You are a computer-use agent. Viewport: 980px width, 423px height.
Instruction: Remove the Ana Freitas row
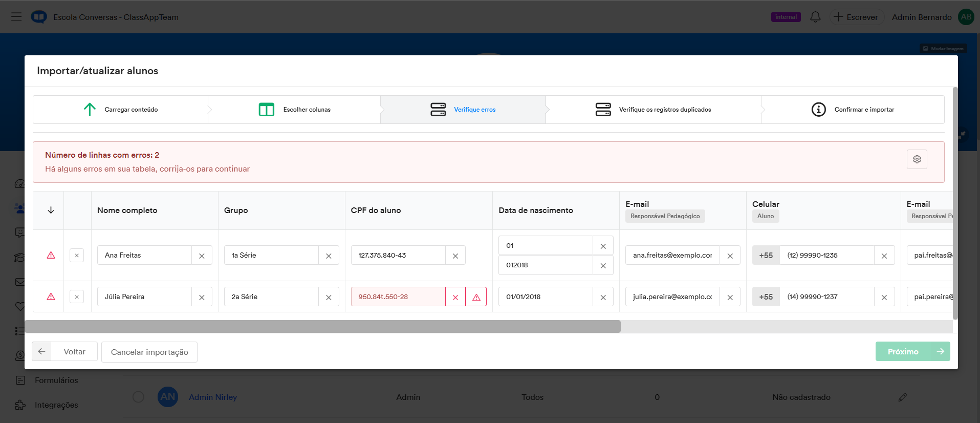[77, 255]
